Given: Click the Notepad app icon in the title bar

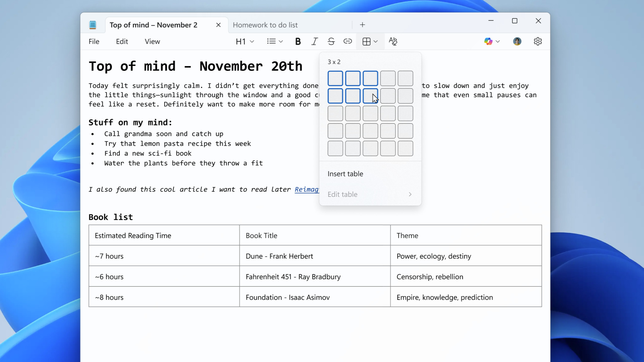Looking at the screenshot, I should pyautogui.click(x=93, y=24).
